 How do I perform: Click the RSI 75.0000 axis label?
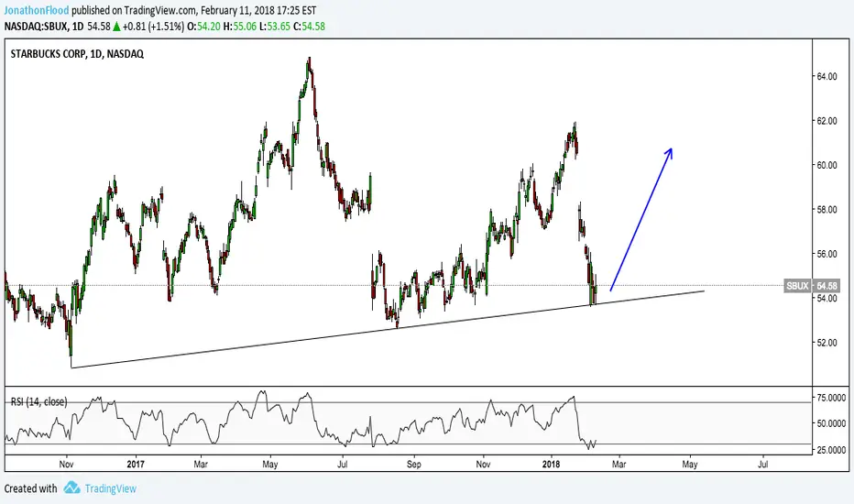(830, 398)
